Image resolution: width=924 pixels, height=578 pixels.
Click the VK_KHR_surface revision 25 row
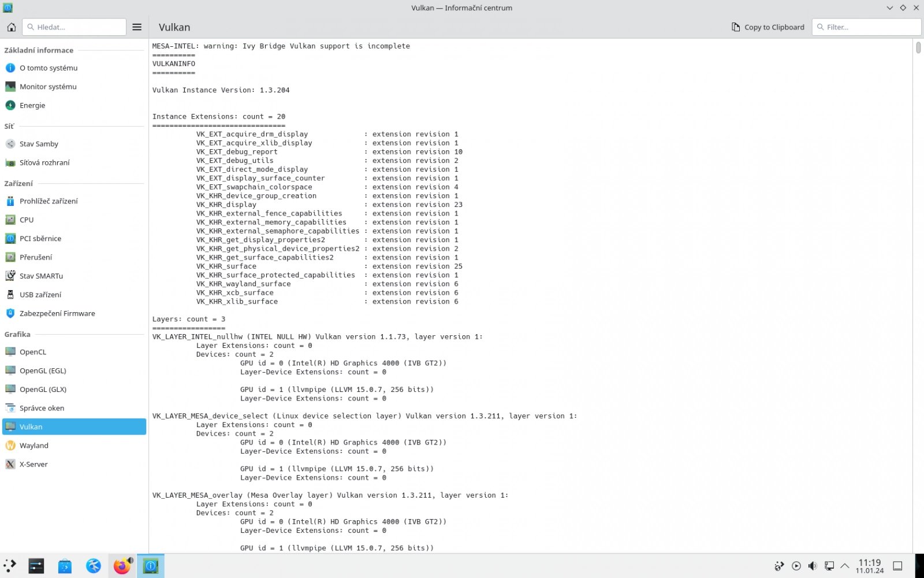pos(329,266)
